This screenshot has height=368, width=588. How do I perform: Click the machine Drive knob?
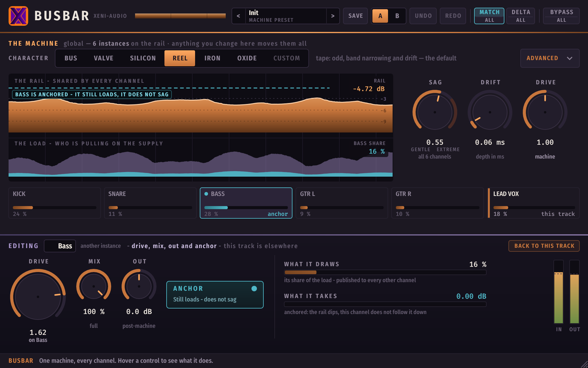point(545,112)
